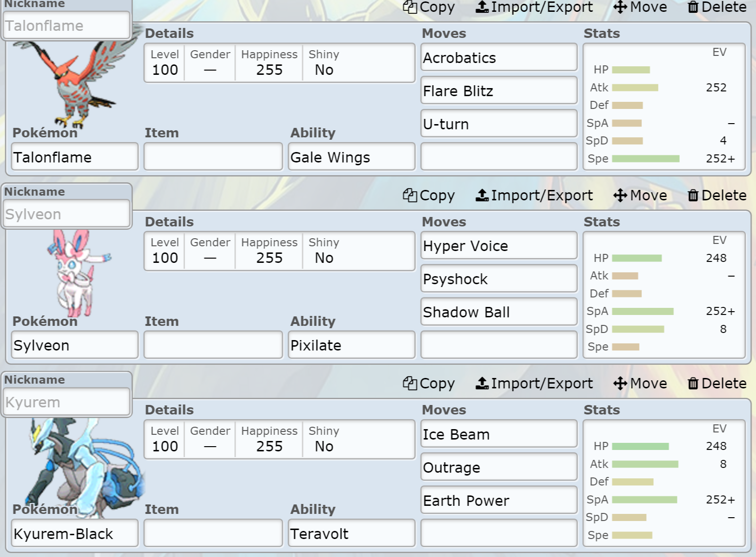Screen dimensions: 756x557
Task: Open the Pixilate ability field
Action: 352,345
